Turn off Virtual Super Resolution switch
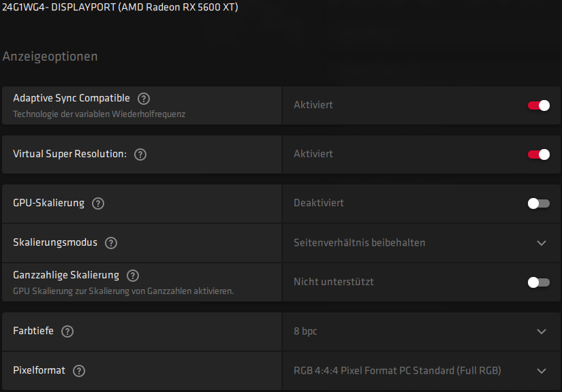Viewport: 562px width, 392px height. click(x=538, y=154)
